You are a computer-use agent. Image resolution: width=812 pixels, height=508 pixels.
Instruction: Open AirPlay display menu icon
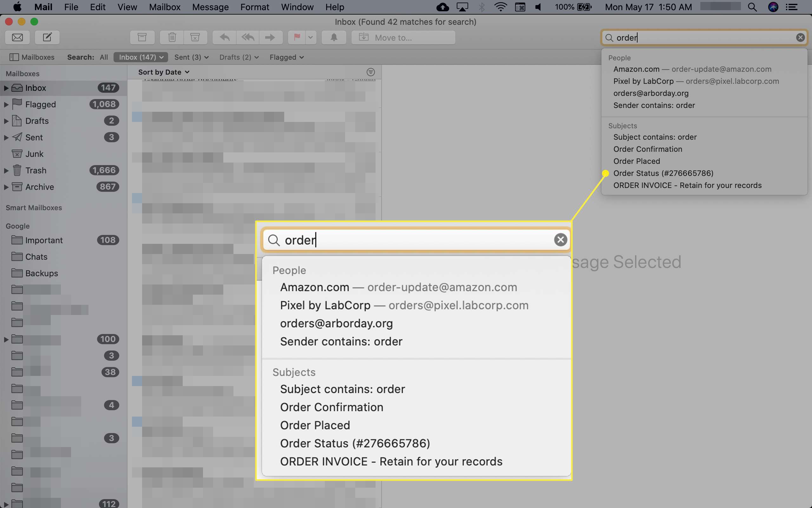pyautogui.click(x=462, y=7)
